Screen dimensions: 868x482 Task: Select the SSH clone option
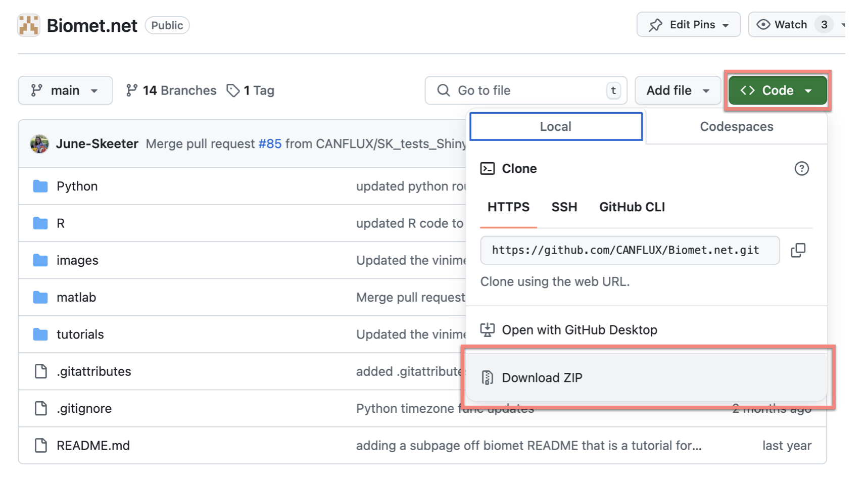tap(564, 207)
